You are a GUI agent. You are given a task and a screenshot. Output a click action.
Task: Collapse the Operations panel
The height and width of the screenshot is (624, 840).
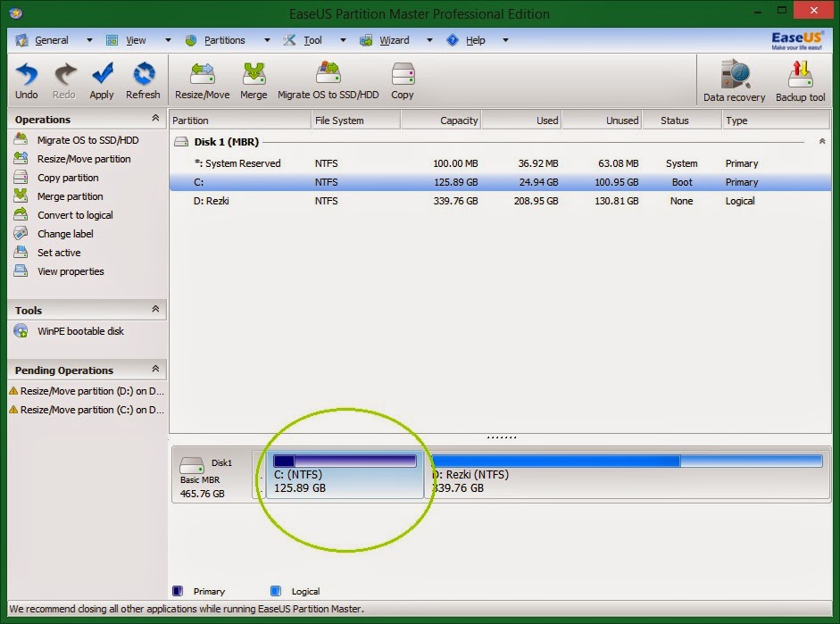tap(155, 118)
